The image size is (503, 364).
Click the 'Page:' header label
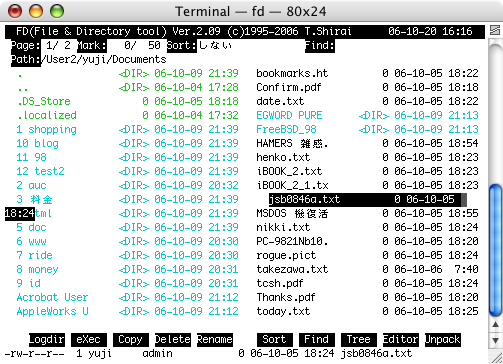pos(26,45)
